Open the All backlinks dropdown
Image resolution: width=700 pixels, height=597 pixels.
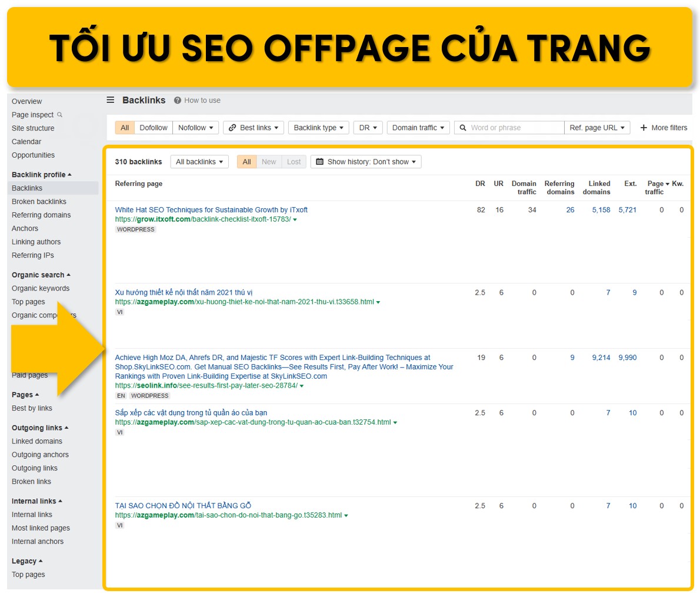[x=199, y=162]
